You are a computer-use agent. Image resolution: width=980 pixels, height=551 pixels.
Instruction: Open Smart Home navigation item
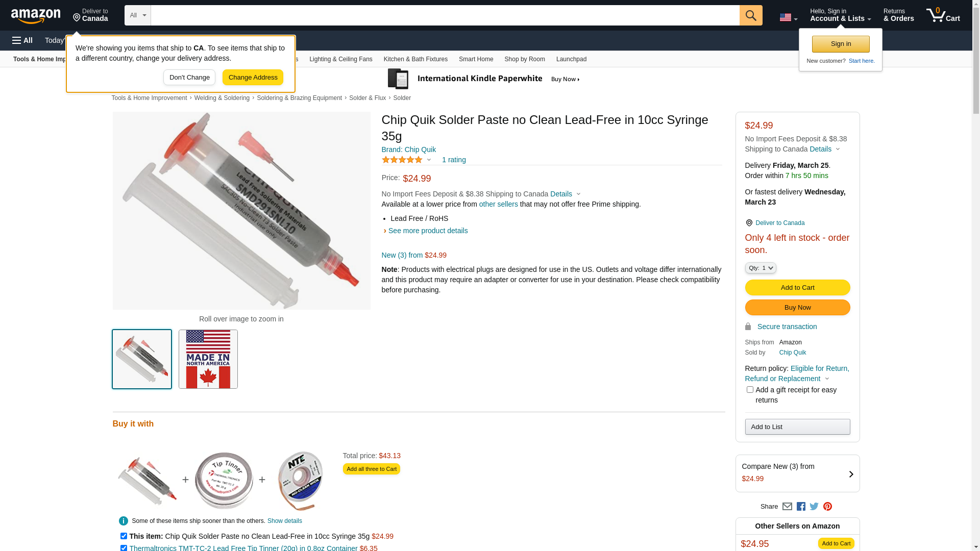(476, 59)
